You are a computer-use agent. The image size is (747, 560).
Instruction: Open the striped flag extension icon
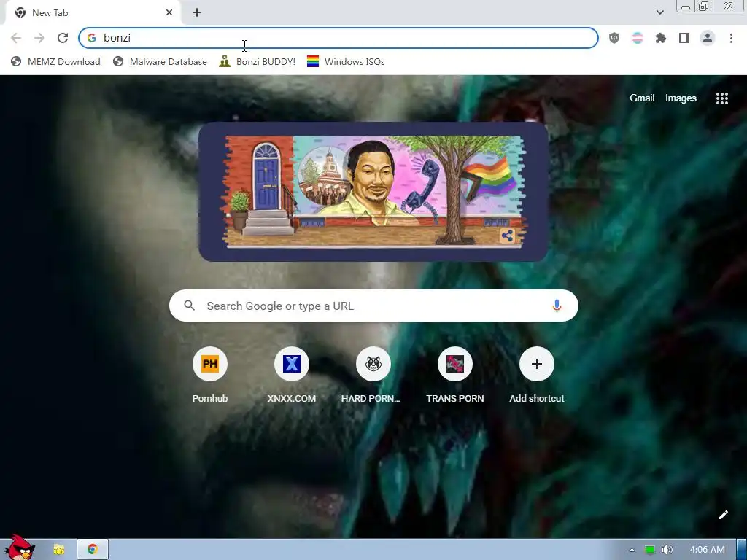638,38
